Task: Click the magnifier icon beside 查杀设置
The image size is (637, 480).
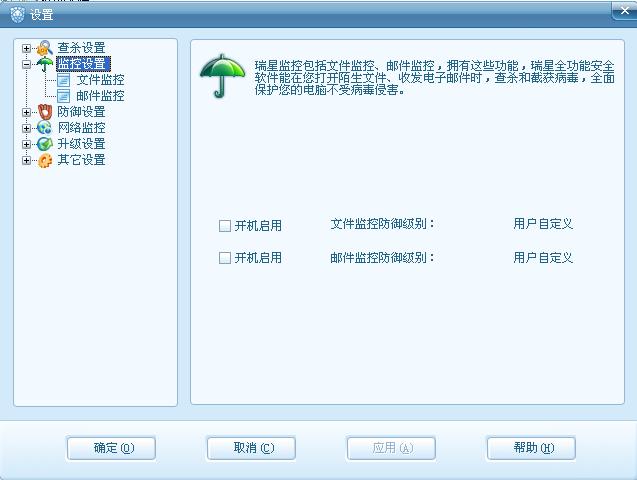Action: (45, 48)
